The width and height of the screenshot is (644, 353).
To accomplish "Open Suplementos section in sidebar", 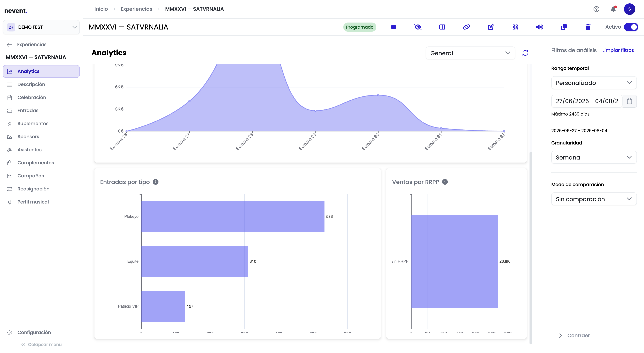I will 41,123.
